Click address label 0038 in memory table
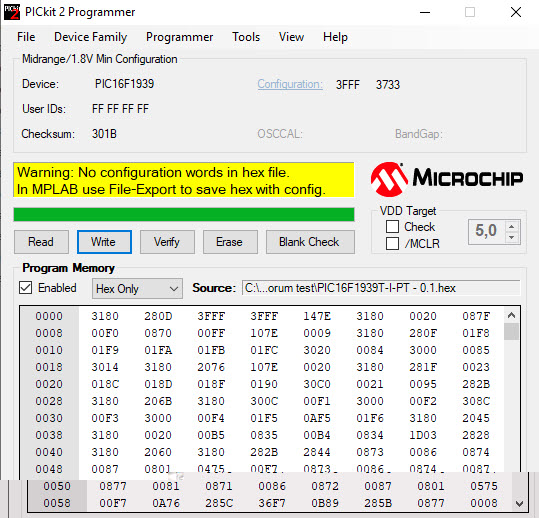The height and width of the screenshot is (518, 539). pyautogui.click(x=49, y=435)
